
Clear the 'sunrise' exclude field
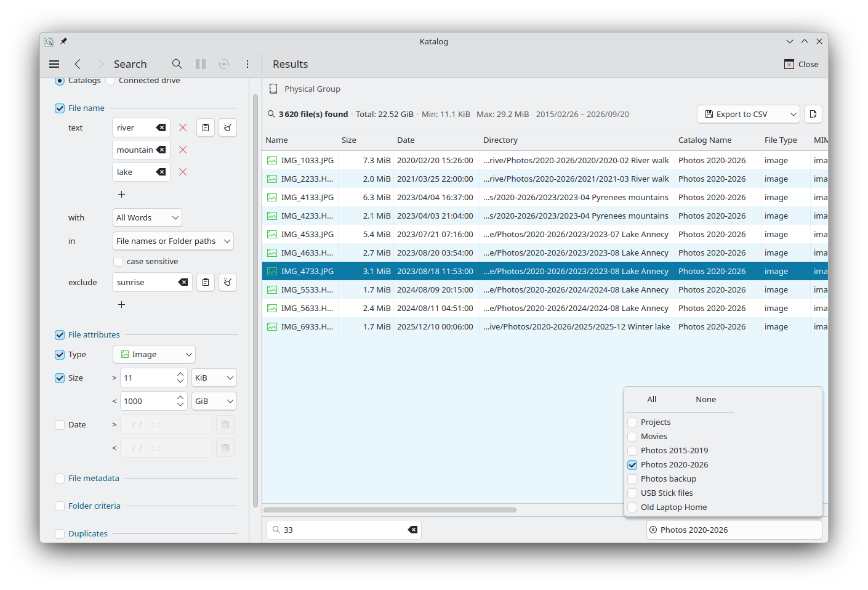point(183,282)
